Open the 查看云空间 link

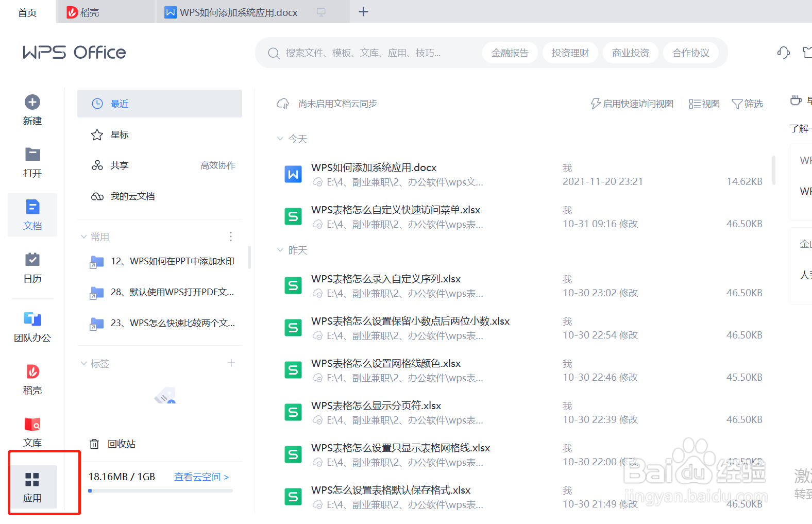click(201, 477)
